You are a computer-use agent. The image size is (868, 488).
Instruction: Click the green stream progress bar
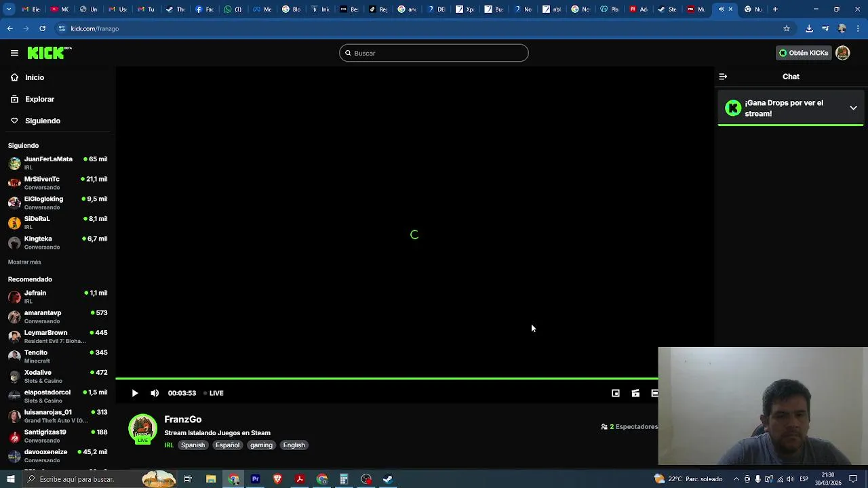click(387, 378)
